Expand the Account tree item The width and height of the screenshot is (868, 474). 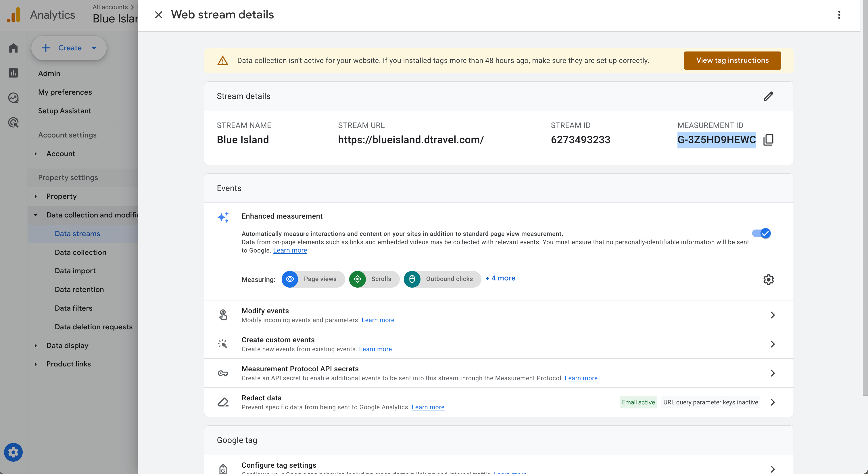tap(36, 154)
